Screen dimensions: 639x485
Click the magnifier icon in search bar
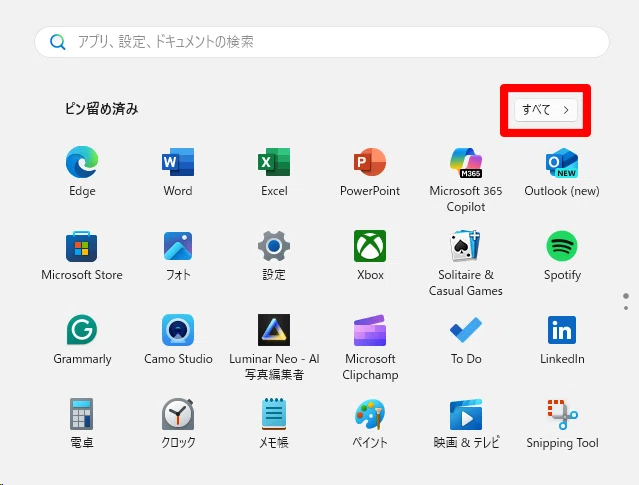pos(57,42)
